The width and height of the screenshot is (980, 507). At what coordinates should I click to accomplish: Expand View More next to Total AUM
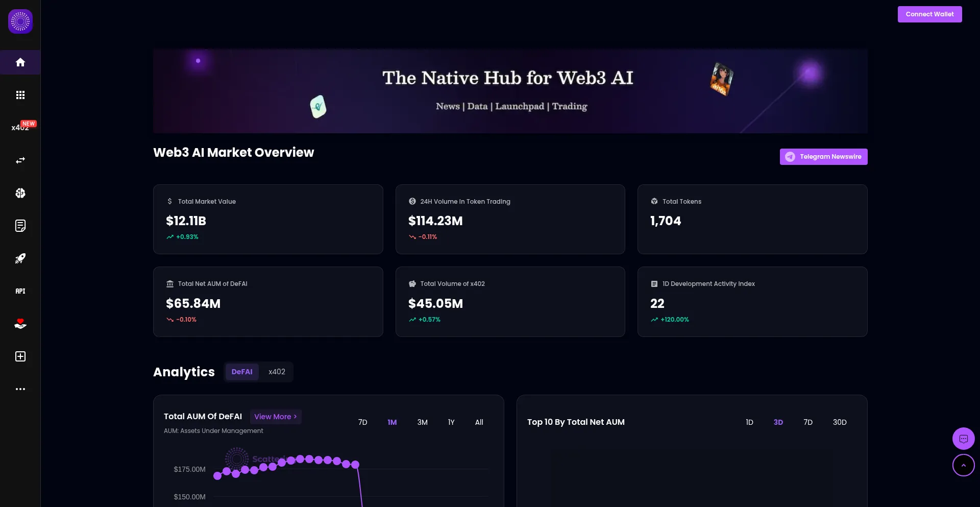point(276,417)
